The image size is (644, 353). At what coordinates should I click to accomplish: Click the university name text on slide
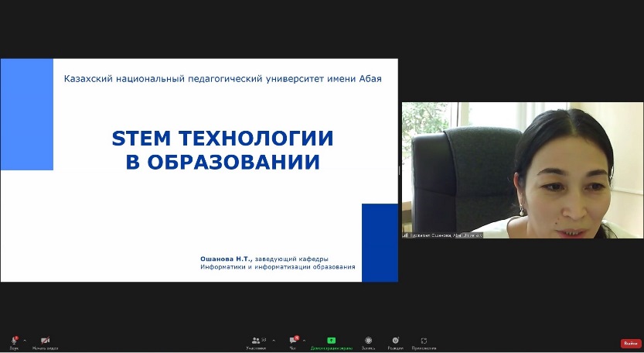[x=223, y=78]
